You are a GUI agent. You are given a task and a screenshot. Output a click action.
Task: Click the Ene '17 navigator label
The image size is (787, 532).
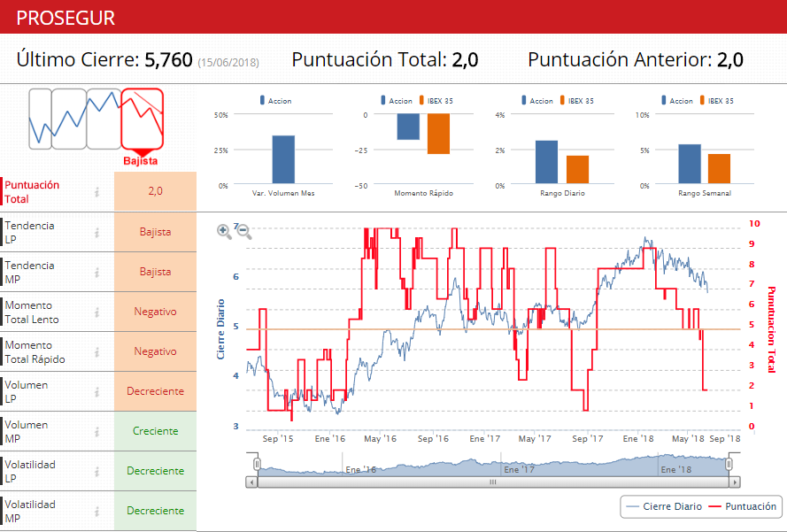tap(519, 470)
